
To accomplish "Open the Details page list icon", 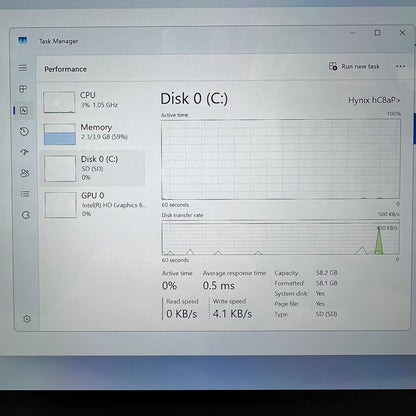I will pyautogui.click(x=25, y=194).
